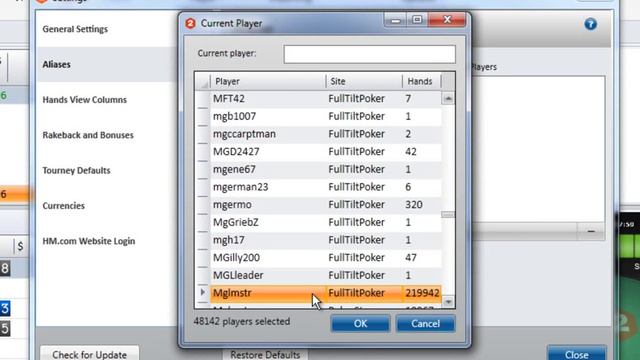Sort the table by Site column header
This screenshot has height=360, width=640.
tap(364, 81)
